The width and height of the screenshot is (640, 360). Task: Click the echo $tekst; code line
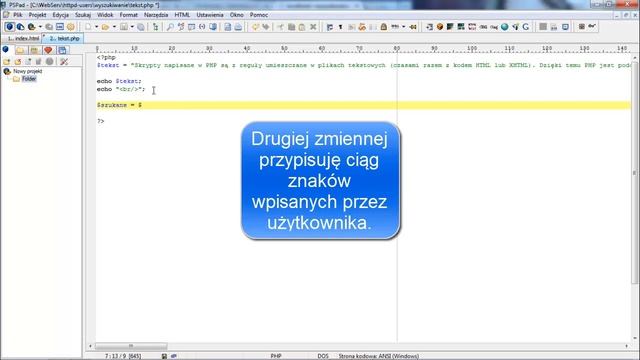click(x=119, y=81)
